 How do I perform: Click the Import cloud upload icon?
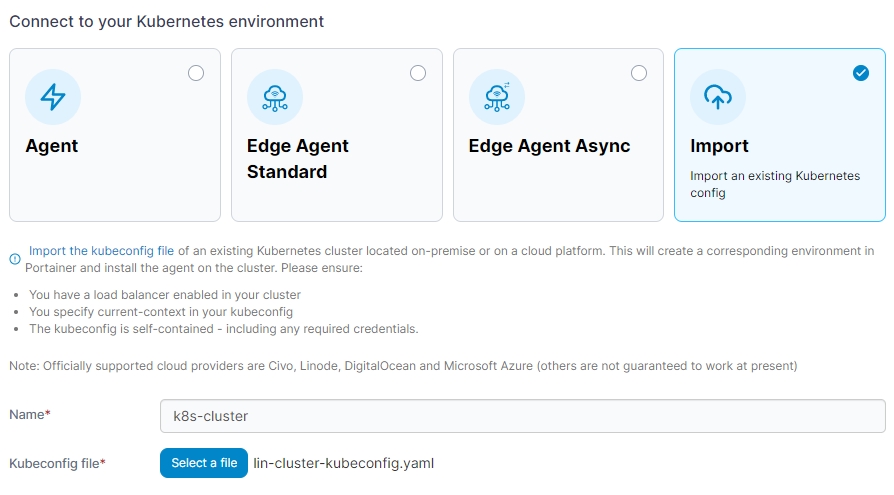point(718,97)
